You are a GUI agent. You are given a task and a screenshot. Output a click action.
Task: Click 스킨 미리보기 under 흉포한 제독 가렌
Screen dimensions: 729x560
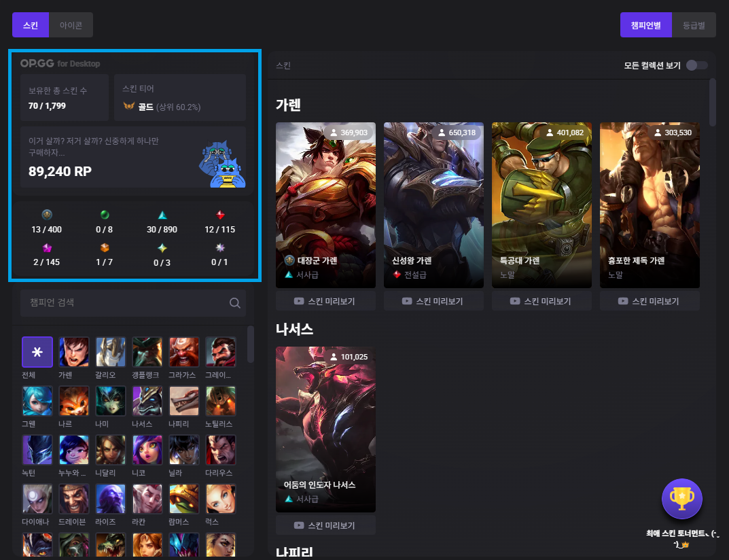pyautogui.click(x=650, y=301)
